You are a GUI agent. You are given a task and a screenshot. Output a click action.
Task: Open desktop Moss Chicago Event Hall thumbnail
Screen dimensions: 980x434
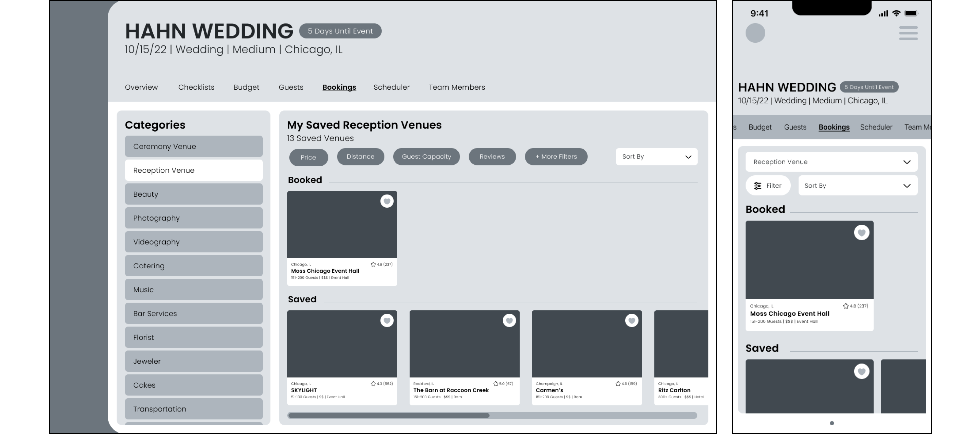coord(342,225)
